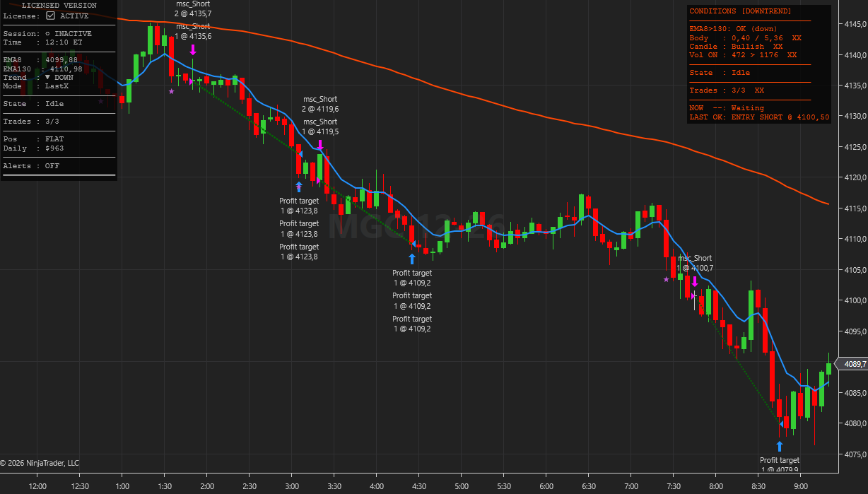The width and height of the screenshot is (868, 494).
Task: Click the 'msc_Short 2 @ 4135,7' label
Action: point(192,8)
